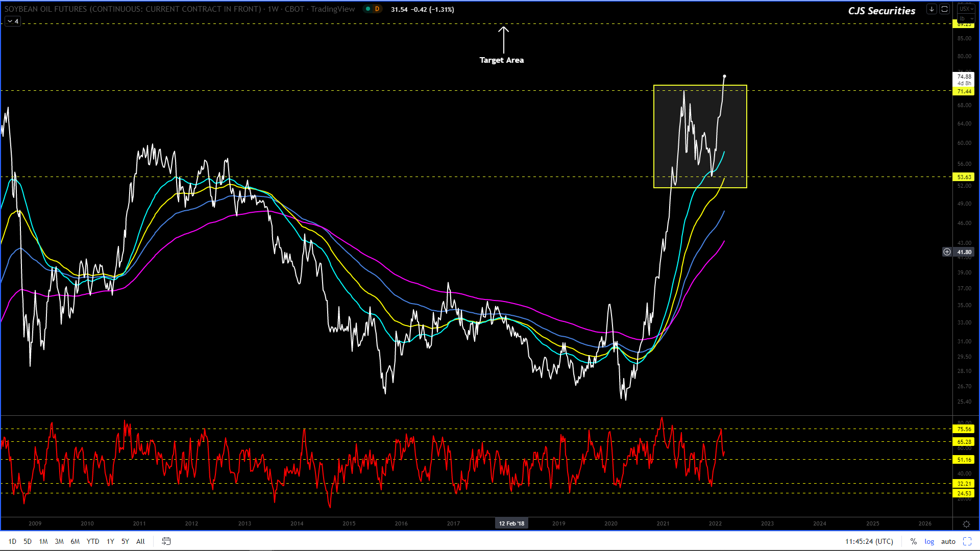This screenshot has width=980, height=551.
Task: Toggle percent scale mode
Action: coord(913,541)
